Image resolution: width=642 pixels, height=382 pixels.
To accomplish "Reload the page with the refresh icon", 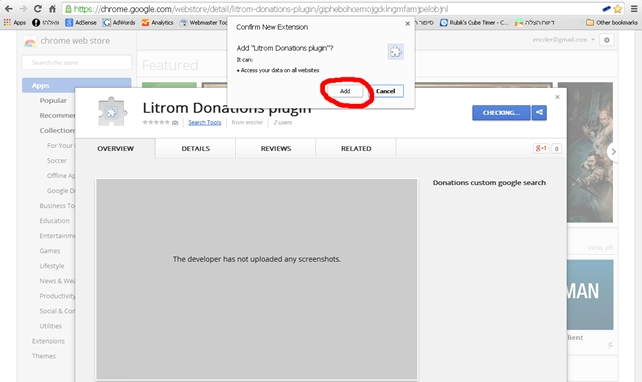I will click(38, 9).
